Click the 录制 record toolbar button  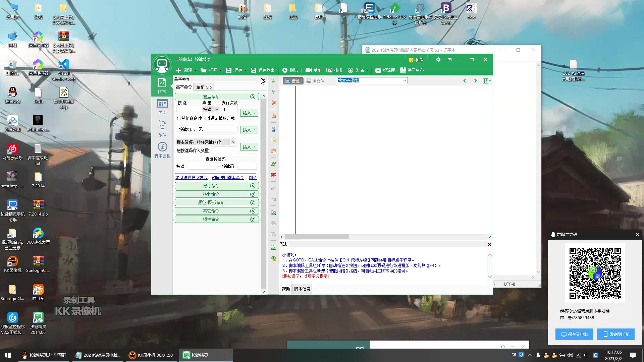point(314,70)
